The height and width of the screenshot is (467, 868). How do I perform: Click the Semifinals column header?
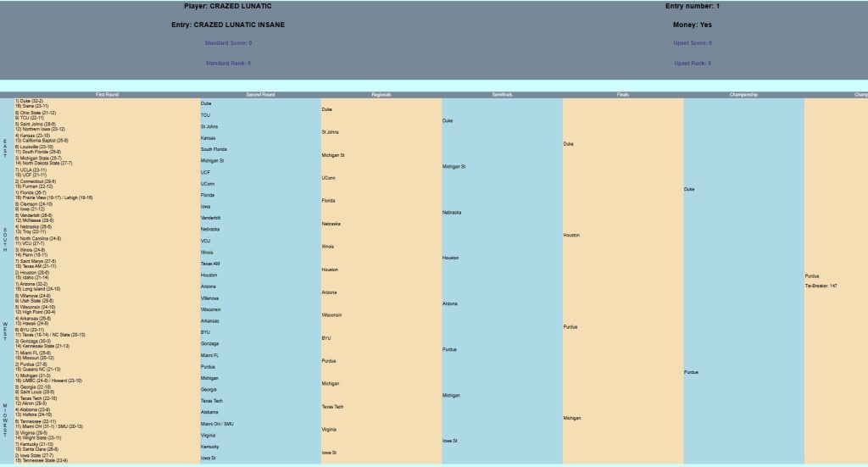501,94
